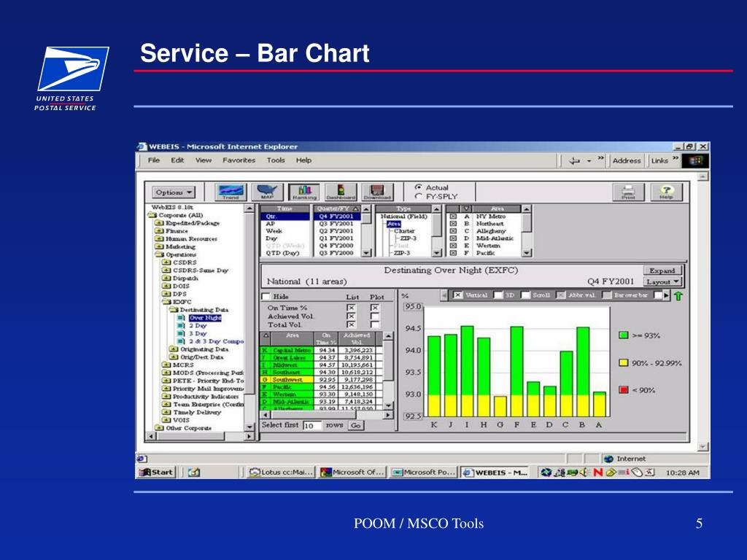Open the DOIS folder

(x=176, y=286)
